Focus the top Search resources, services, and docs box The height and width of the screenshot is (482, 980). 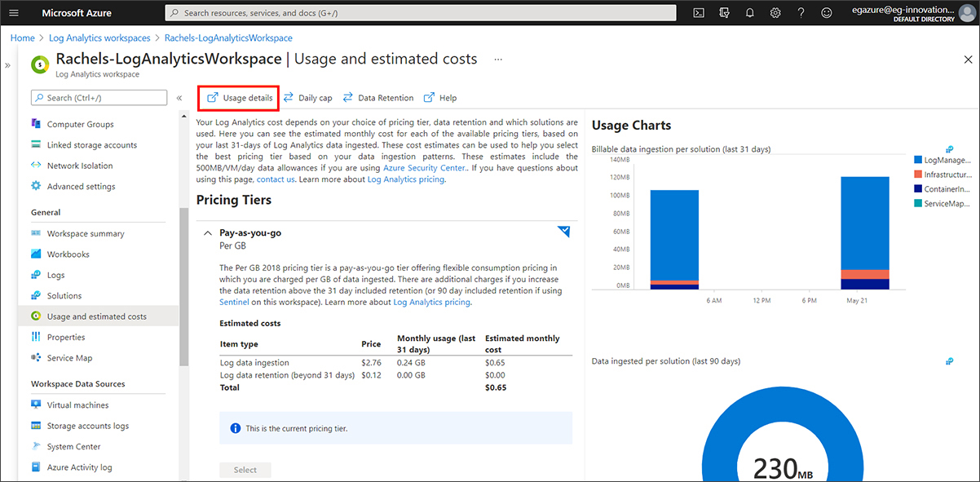click(x=421, y=13)
